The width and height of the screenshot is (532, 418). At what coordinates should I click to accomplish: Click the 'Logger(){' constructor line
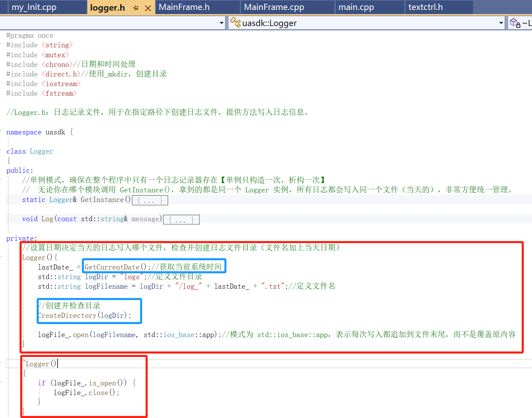coord(40,258)
